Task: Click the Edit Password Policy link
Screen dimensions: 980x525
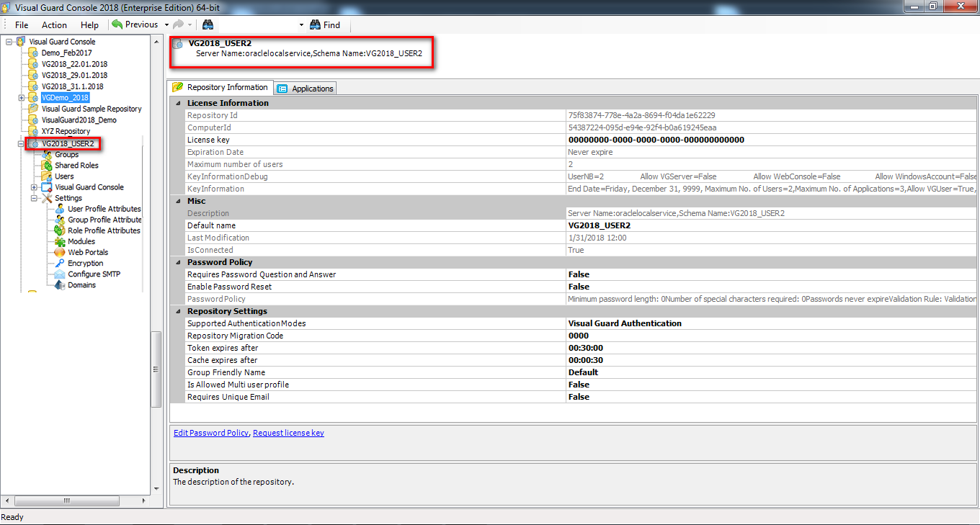Action: (x=210, y=432)
